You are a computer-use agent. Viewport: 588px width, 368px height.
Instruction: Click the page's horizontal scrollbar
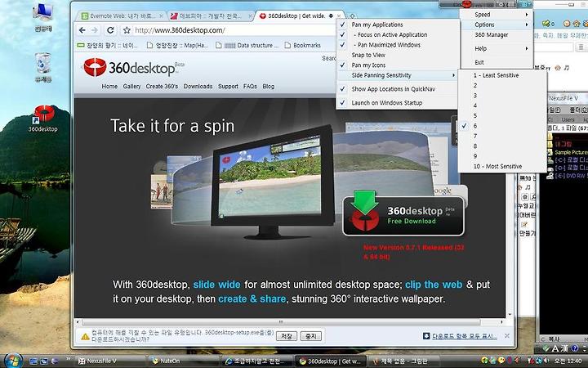pyautogui.click(x=281, y=322)
